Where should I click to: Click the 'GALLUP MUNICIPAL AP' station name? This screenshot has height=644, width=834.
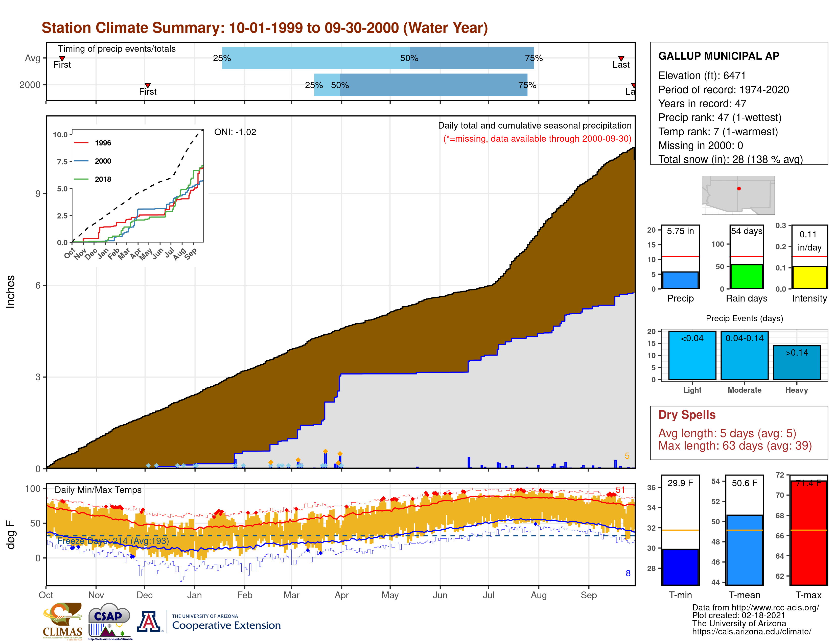tap(719, 56)
